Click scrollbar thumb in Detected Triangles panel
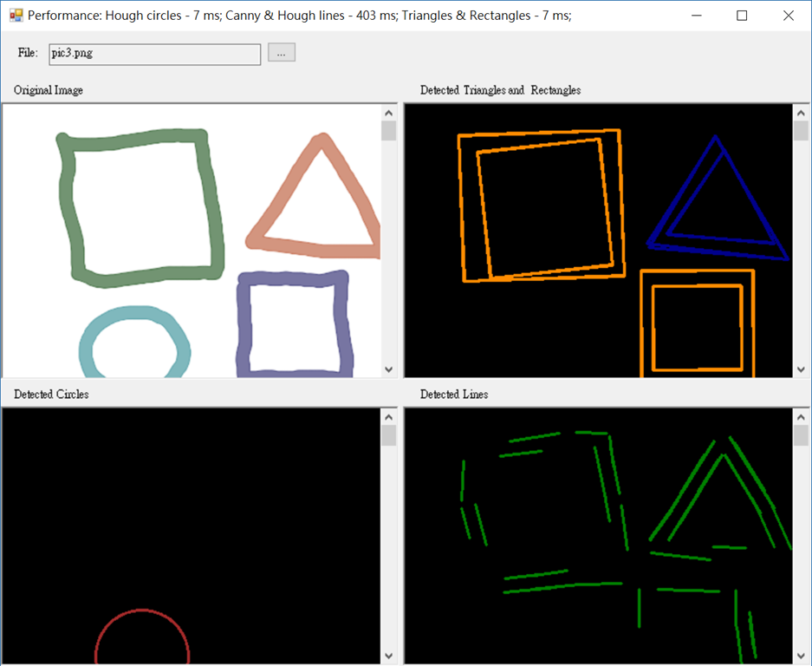 pos(801,131)
